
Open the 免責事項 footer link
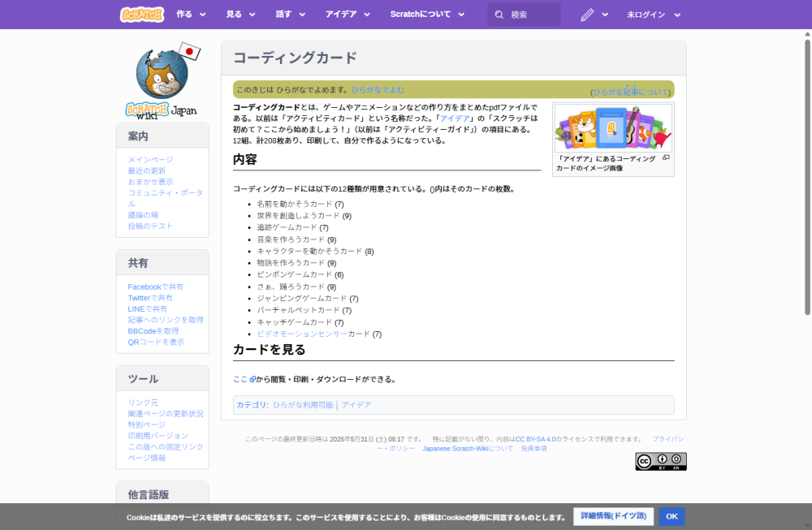click(533, 448)
